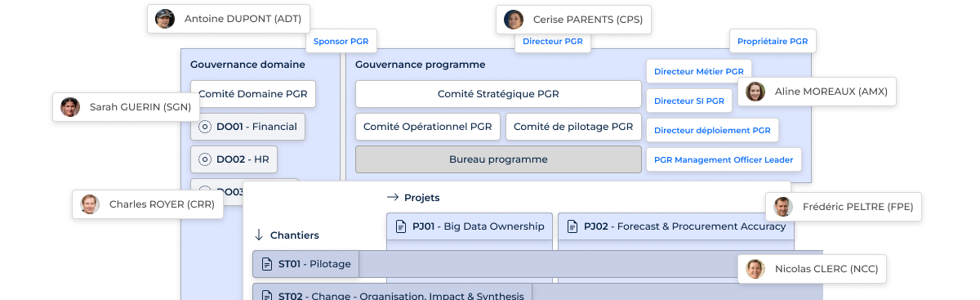
Task: Click Cerise PARENTS' avatar photo
Action: tap(514, 20)
